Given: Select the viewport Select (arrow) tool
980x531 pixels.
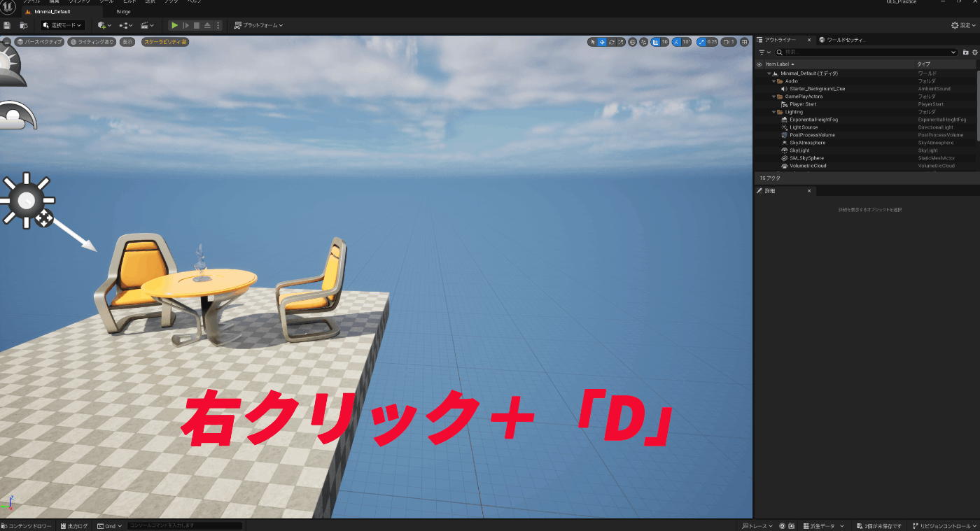Looking at the screenshot, I should click(x=592, y=42).
